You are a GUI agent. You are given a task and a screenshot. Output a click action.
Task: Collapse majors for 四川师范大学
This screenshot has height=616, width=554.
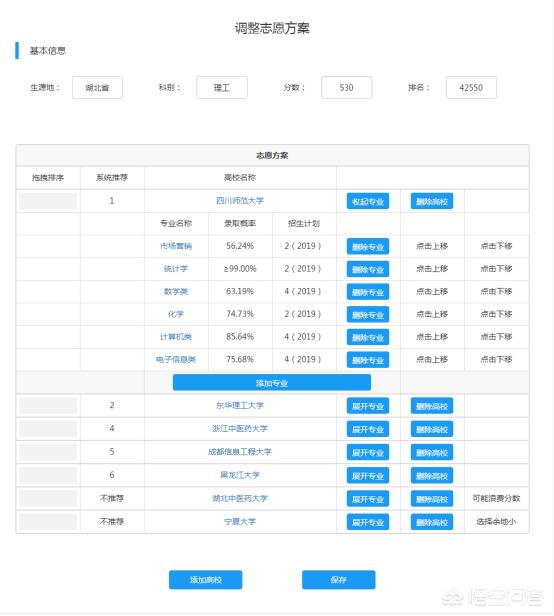click(368, 201)
